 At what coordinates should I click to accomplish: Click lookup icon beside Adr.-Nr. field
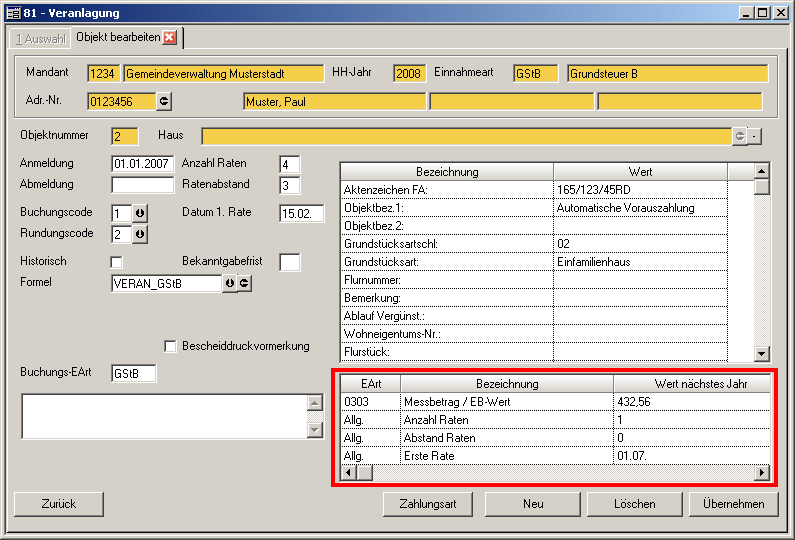(x=165, y=101)
